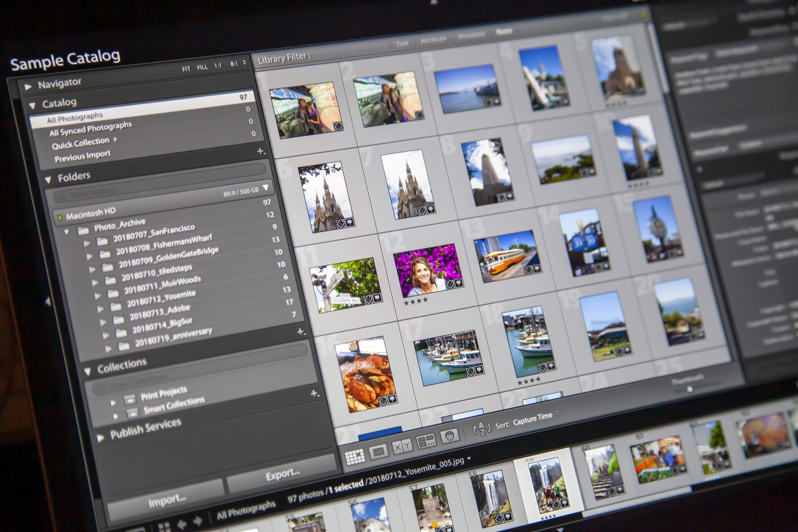The width and height of the screenshot is (798, 532).
Task: Open the filmstrip filename dropdown arrow
Action: (x=469, y=458)
